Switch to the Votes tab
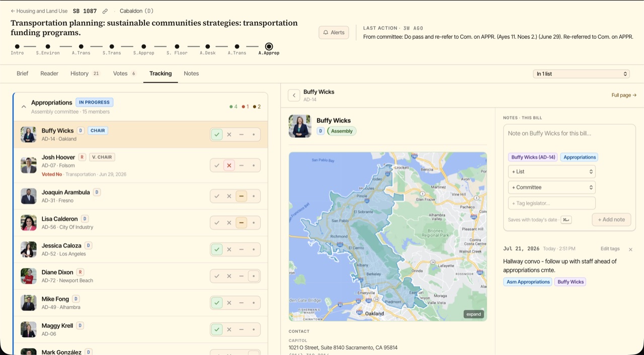This screenshot has width=644, height=355. click(x=125, y=73)
